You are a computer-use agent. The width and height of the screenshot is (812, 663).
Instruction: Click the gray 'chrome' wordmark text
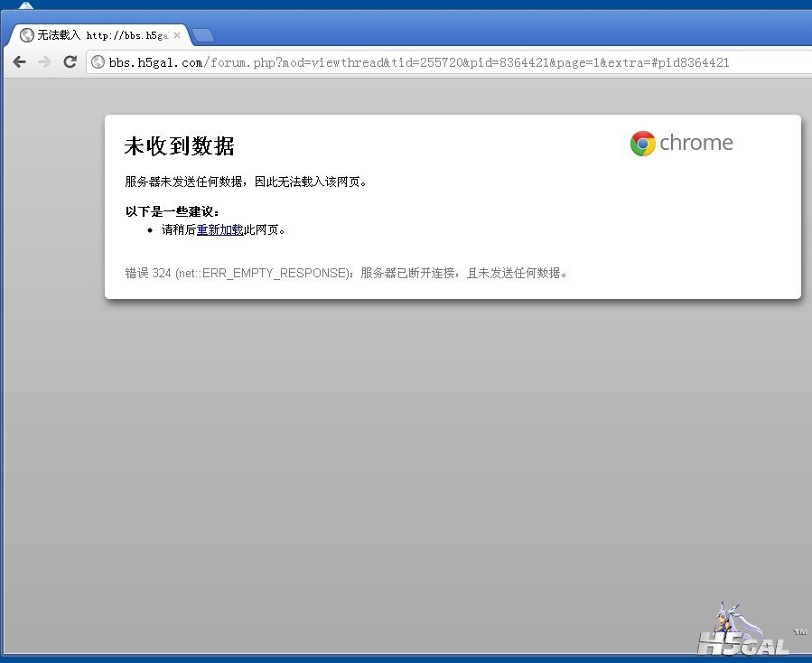point(696,143)
